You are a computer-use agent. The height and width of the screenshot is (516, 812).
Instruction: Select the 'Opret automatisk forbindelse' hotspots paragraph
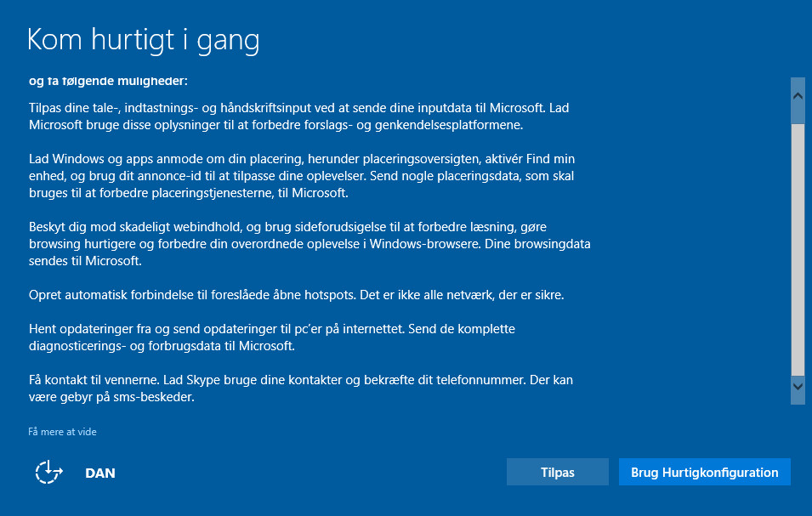297,295
